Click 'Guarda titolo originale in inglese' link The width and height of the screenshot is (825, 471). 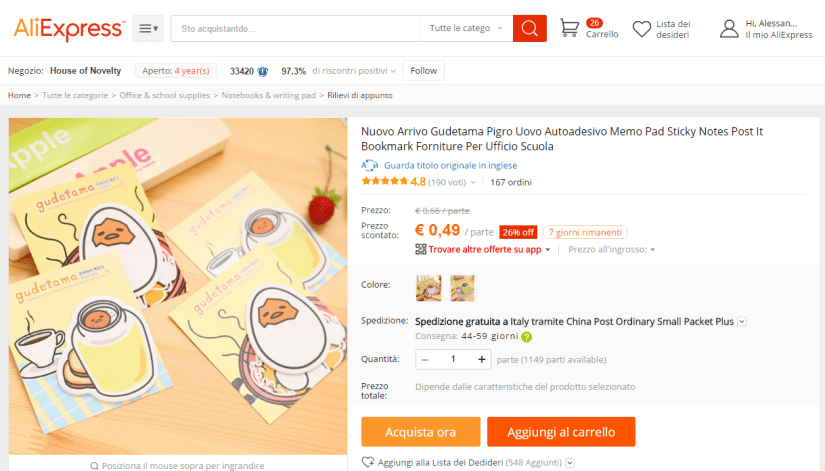(450, 165)
